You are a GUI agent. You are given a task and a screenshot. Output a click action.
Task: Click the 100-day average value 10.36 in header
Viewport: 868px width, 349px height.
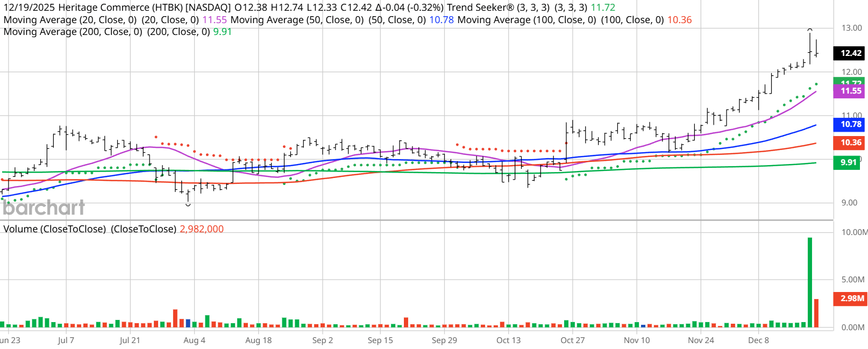[680, 20]
